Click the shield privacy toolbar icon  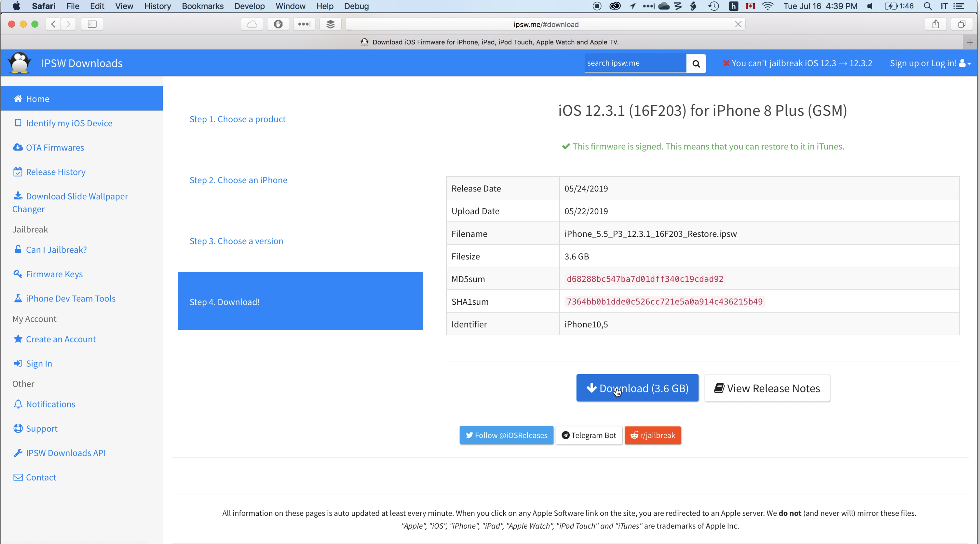(x=278, y=24)
